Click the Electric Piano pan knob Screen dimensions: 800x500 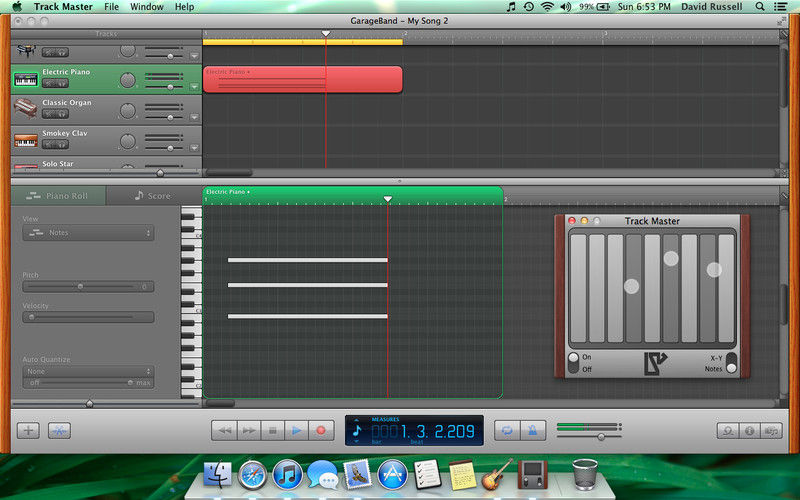click(128, 80)
